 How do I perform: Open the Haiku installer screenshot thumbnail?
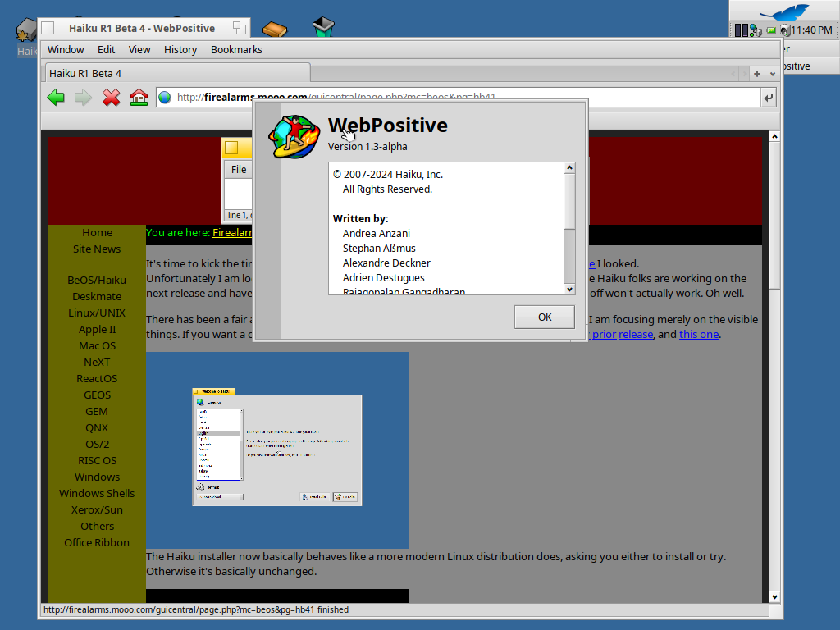point(277,450)
